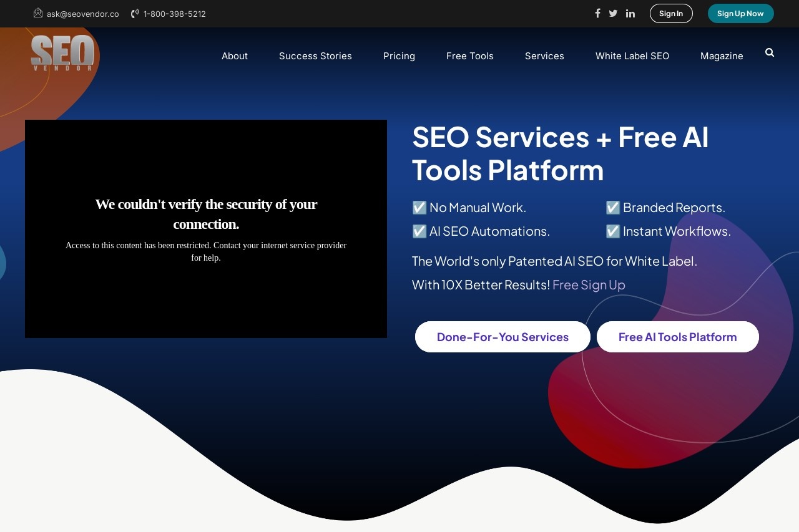
Task: Open the Free Tools menu
Action: (x=470, y=56)
